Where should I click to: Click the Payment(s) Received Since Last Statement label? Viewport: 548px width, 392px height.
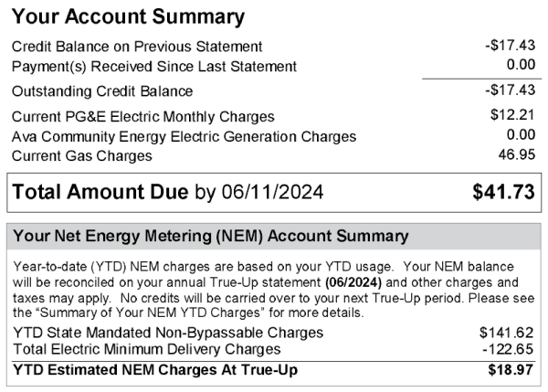click(x=154, y=66)
